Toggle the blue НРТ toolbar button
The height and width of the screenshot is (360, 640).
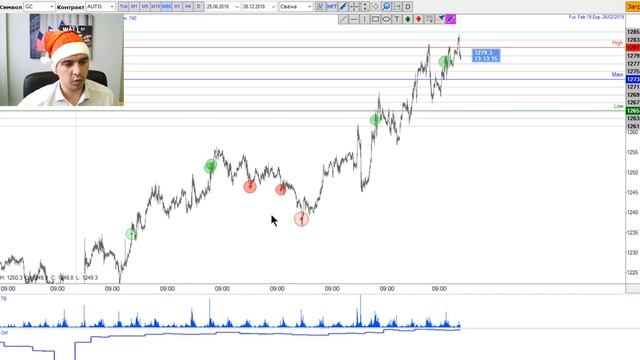pyautogui.click(x=332, y=7)
